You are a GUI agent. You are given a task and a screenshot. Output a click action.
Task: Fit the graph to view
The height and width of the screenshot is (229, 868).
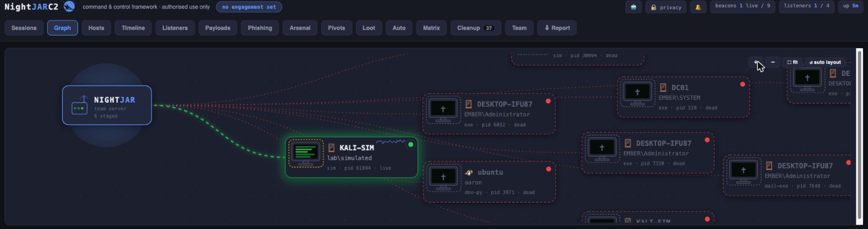tap(793, 62)
